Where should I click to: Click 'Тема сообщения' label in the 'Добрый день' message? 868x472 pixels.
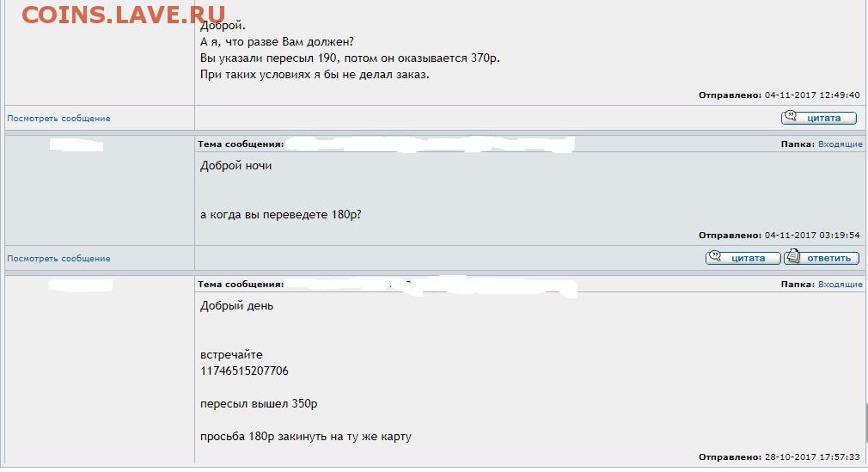pos(241,285)
